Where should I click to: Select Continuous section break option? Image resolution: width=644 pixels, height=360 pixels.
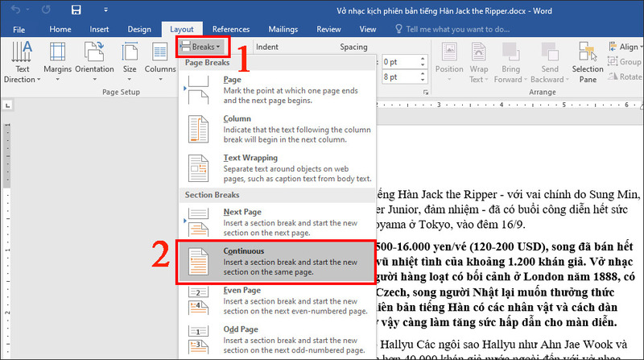(275, 262)
